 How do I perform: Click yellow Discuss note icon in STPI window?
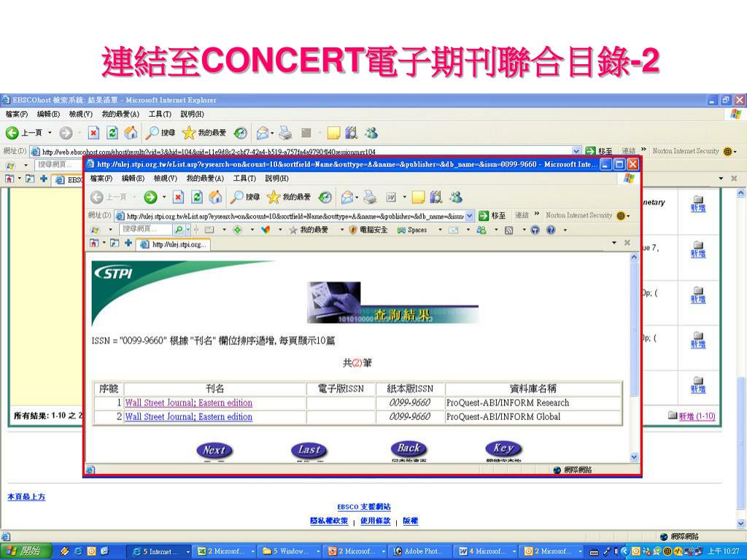tap(418, 197)
